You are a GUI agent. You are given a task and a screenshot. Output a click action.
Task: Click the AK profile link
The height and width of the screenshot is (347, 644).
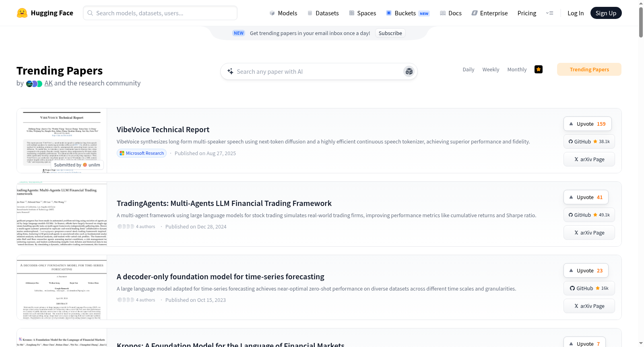(49, 83)
